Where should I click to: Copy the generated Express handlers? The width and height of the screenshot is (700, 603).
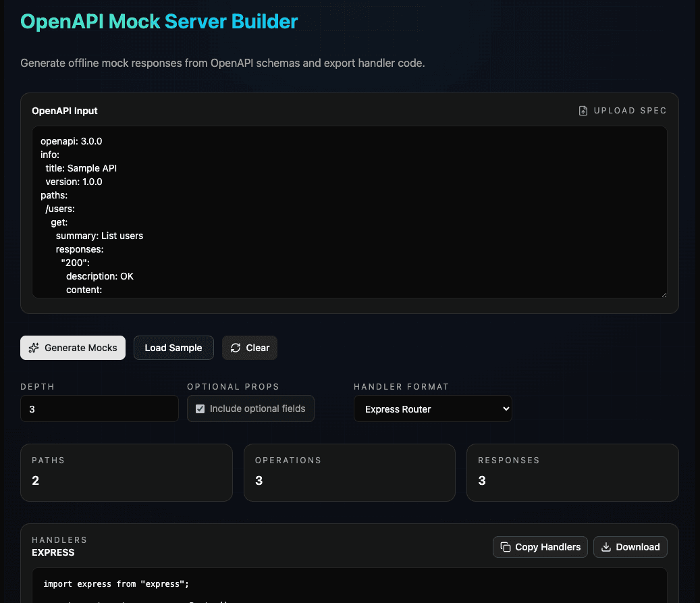tap(540, 547)
